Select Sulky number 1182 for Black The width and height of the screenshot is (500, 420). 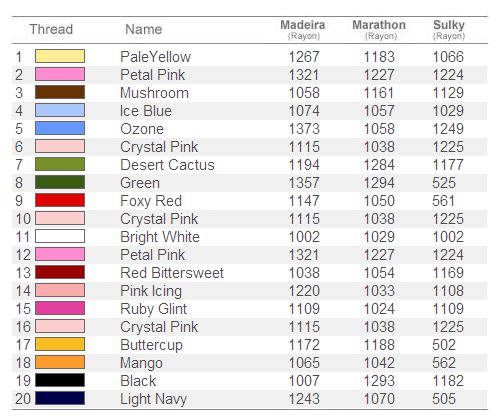(448, 381)
